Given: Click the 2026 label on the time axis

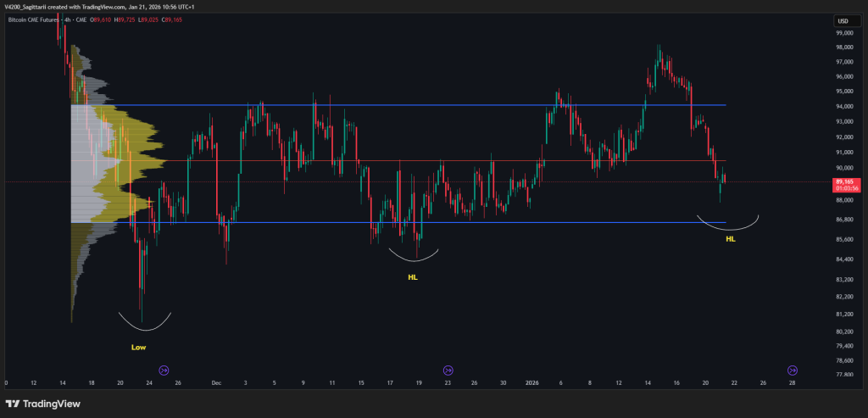Looking at the screenshot, I should (x=532, y=382).
